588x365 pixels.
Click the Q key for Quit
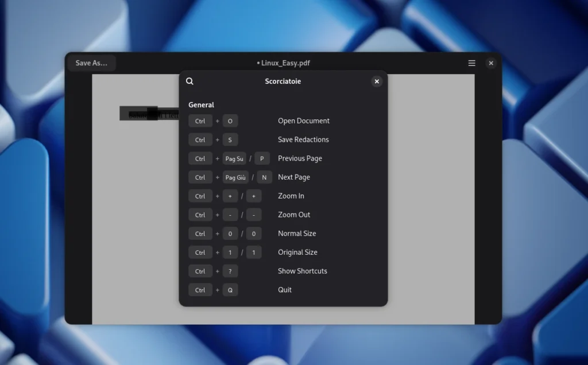pyautogui.click(x=230, y=290)
